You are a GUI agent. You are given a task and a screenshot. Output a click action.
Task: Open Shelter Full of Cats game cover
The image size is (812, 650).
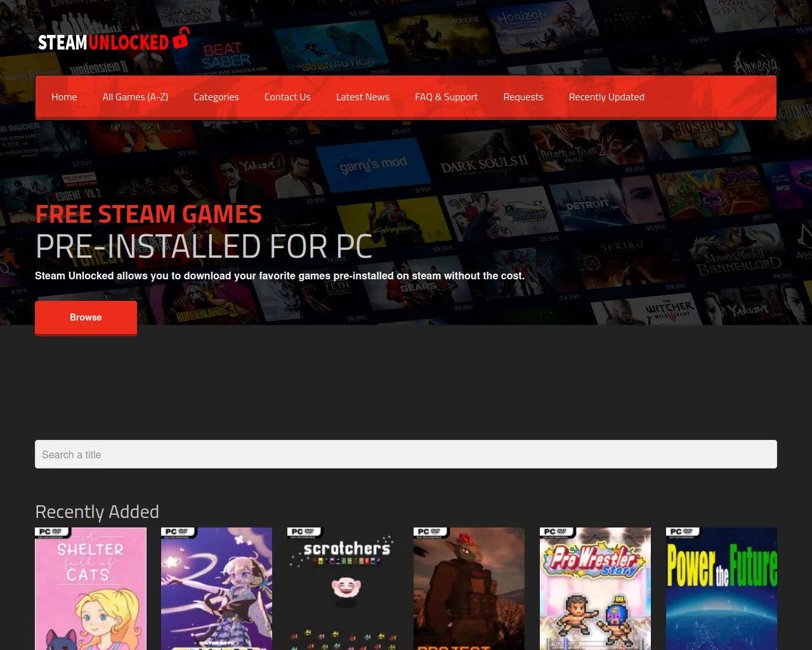(91, 588)
